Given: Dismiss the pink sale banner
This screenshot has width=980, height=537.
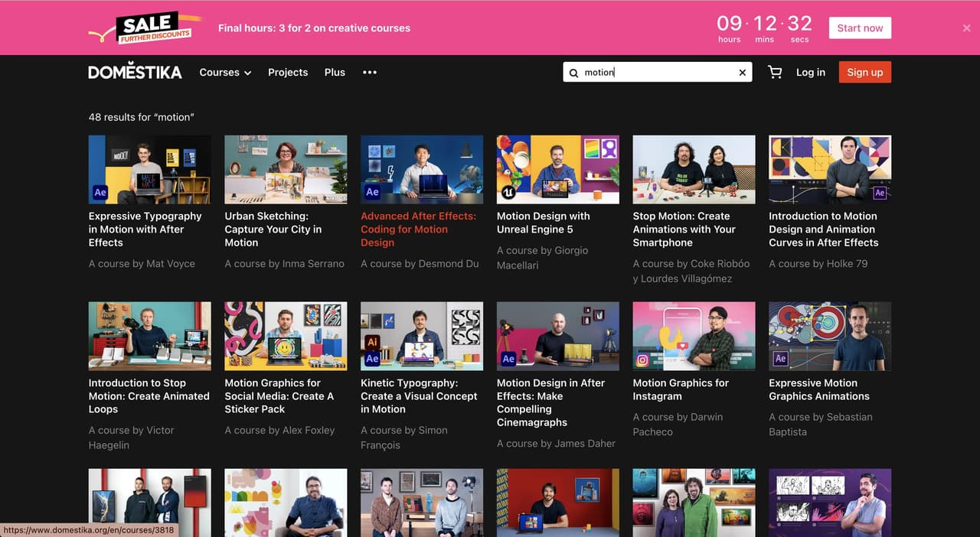Looking at the screenshot, I should 966,28.
